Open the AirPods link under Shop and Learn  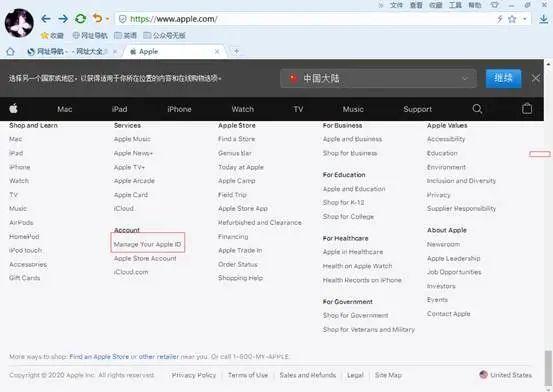pos(21,223)
